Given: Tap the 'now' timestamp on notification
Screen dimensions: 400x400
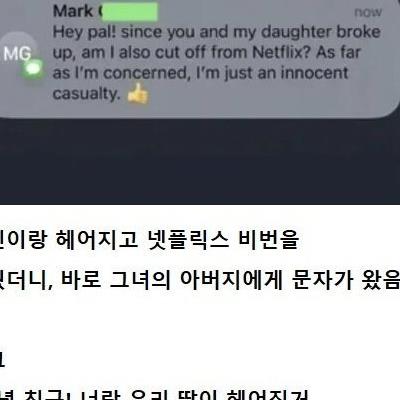Looking at the screenshot, I should tap(368, 12).
